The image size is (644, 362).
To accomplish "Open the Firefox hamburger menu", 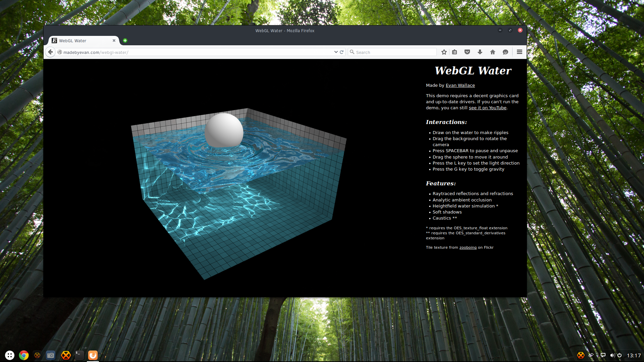I will point(520,52).
